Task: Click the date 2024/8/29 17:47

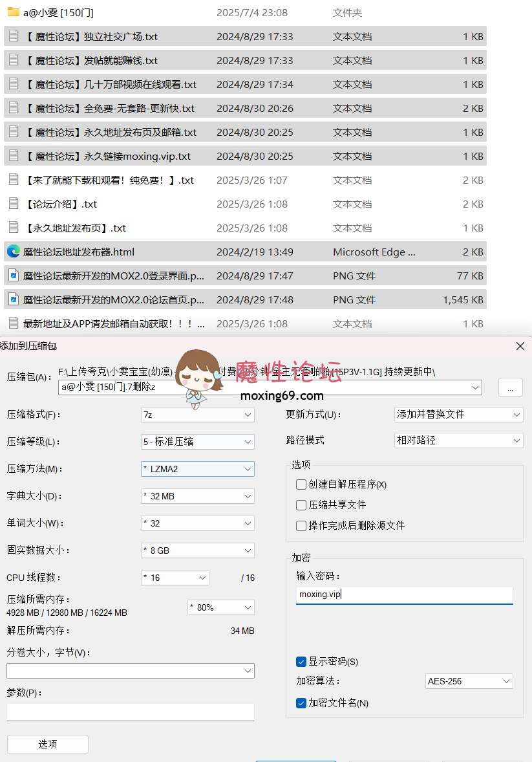Action: coord(255,276)
